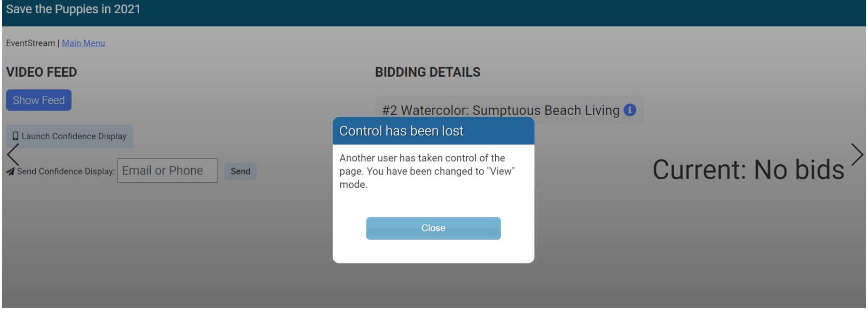Click the EventStream breadcrumb text
This screenshot has width=868, height=312.
pos(30,43)
